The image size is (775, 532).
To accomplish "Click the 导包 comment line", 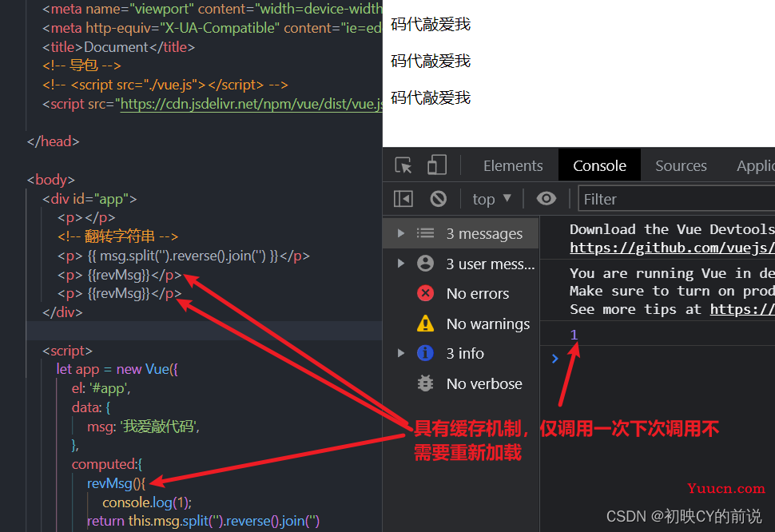I will (x=81, y=66).
